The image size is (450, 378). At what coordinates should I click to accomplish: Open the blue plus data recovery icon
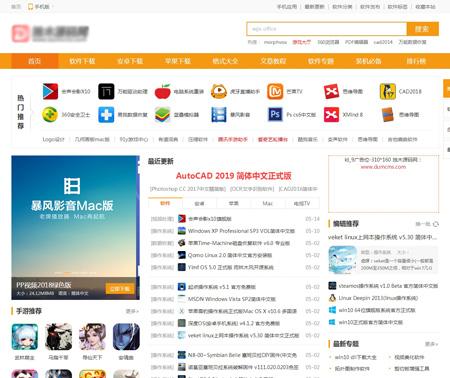(x=106, y=115)
